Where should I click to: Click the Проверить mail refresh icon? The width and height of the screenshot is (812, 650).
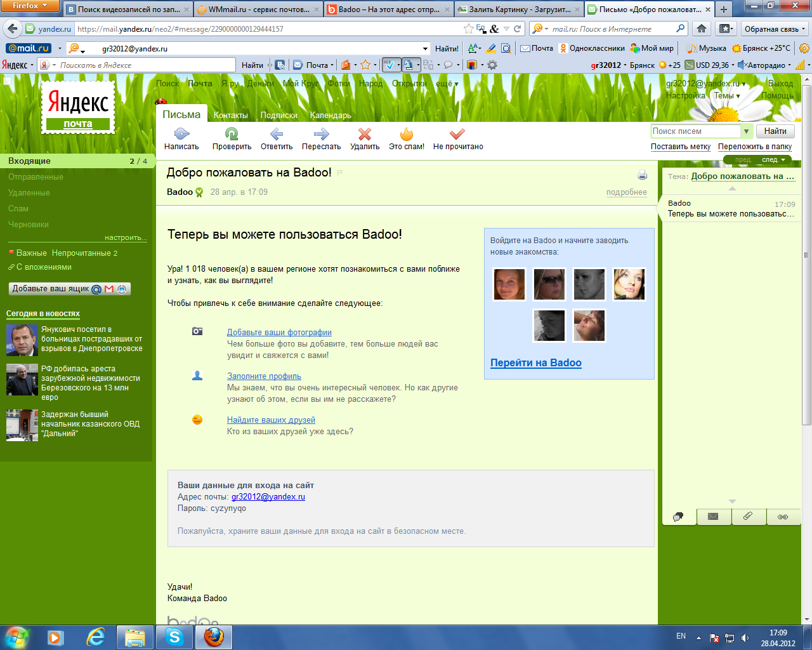232,134
